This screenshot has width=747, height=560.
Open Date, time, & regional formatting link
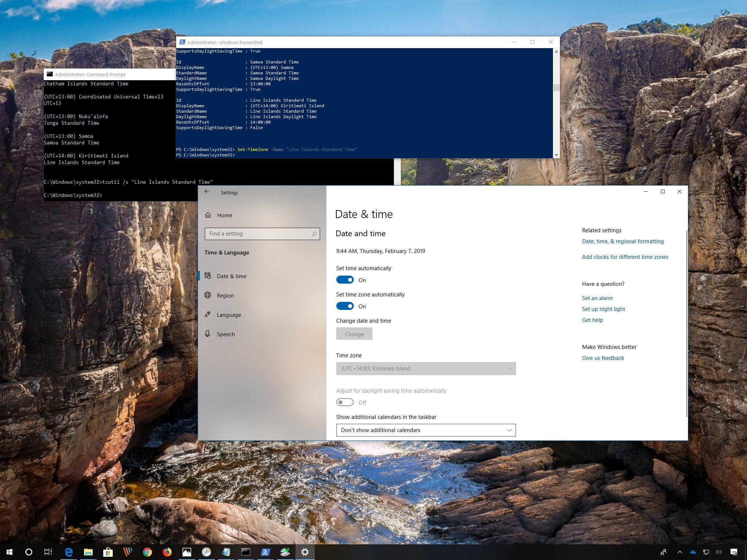[x=622, y=241]
